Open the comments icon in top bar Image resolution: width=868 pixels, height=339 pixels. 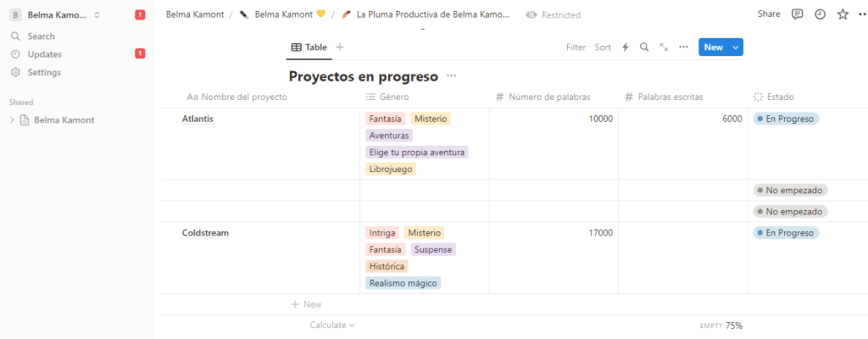[x=797, y=14]
